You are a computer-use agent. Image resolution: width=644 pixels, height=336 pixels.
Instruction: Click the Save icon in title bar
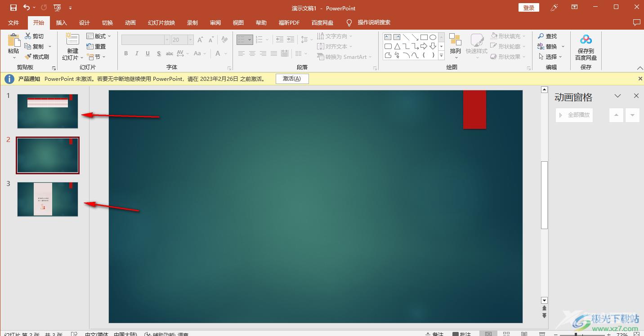point(13,8)
